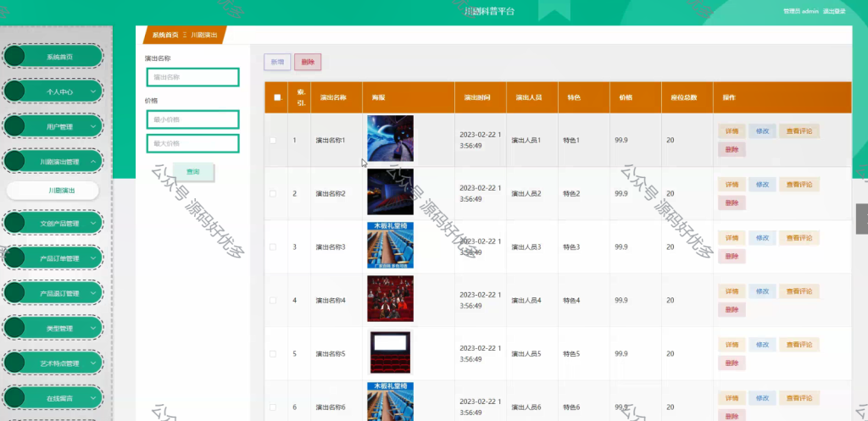Viewport: 868px width, 421px height.
Task: Click the circle icon beside 个人中心
Action: pos(14,91)
